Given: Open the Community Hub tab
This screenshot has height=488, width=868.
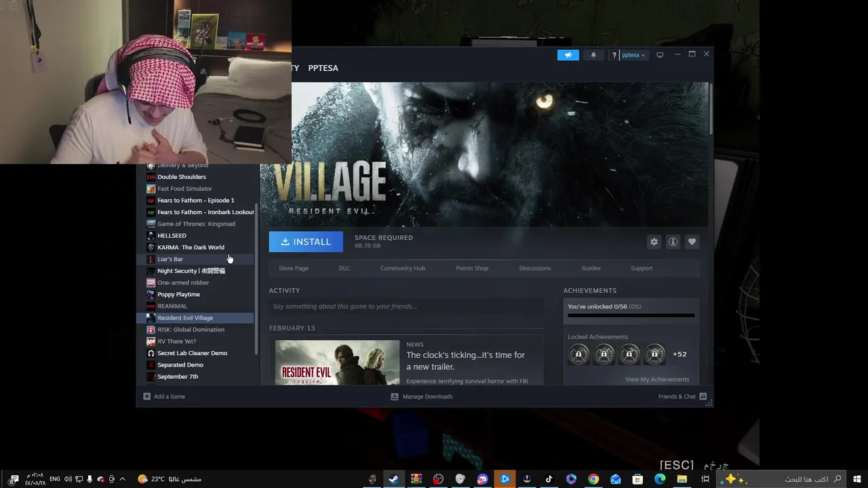Looking at the screenshot, I should [403, 268].
